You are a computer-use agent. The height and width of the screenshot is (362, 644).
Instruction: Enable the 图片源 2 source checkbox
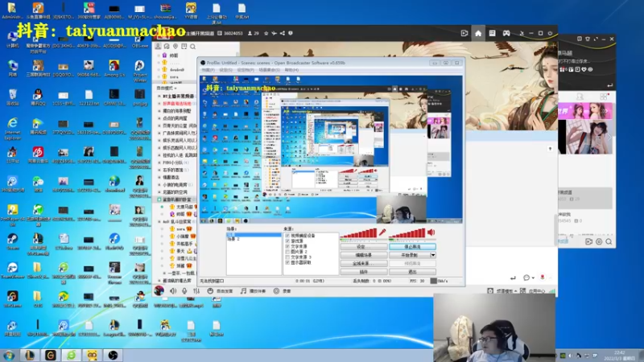coord(287,252)
